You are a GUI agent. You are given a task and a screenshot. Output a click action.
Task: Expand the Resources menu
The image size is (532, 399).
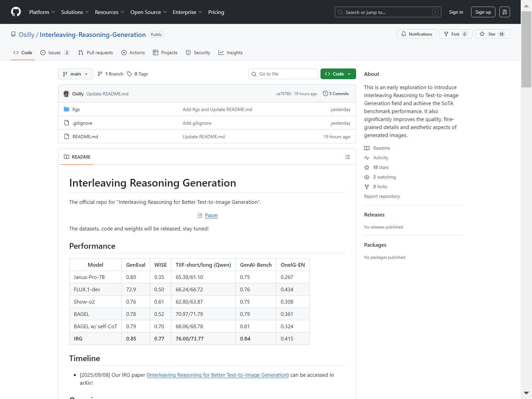(x=109, y=12)
